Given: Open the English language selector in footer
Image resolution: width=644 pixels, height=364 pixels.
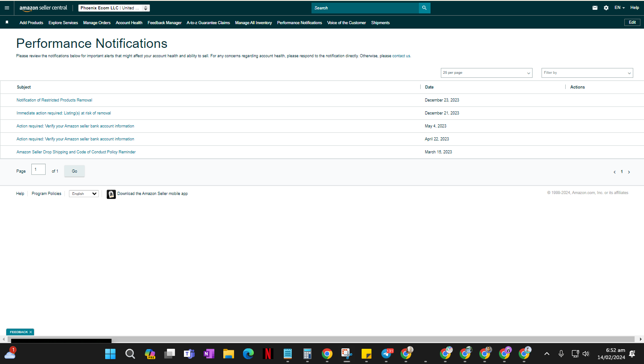Looking at the screenshot, I should click(x=84, y=194).
